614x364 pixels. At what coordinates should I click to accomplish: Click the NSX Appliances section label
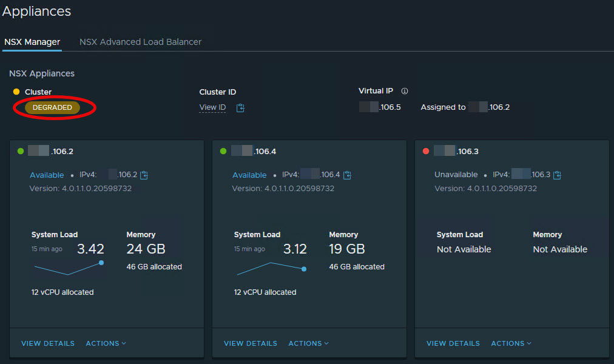[x=42, y=73]
